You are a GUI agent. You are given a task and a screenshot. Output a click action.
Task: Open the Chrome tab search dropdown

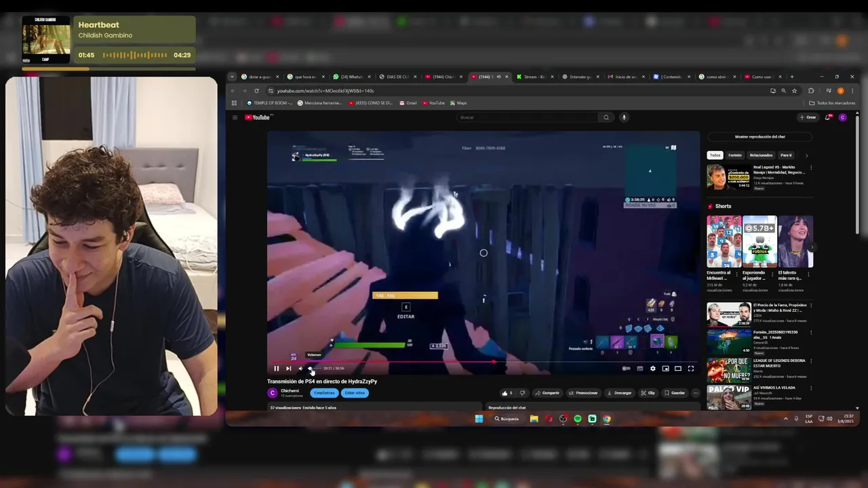(232, 77)
